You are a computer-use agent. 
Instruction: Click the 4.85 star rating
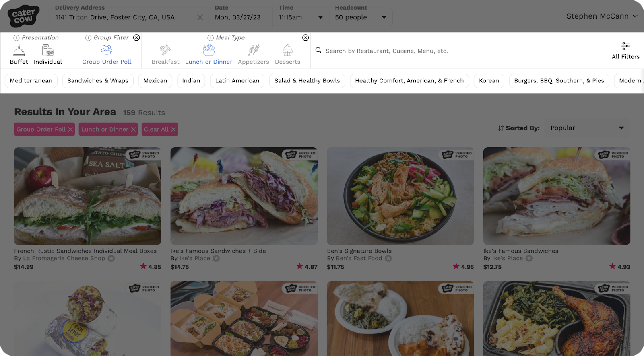(151, 267)
